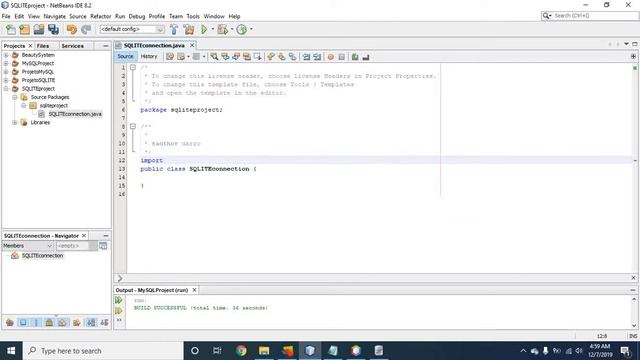The width and height of the screenshot is (640, 360).
Task: Collapse the license comment fold on line 1
Action: click(x=133, y=67)
